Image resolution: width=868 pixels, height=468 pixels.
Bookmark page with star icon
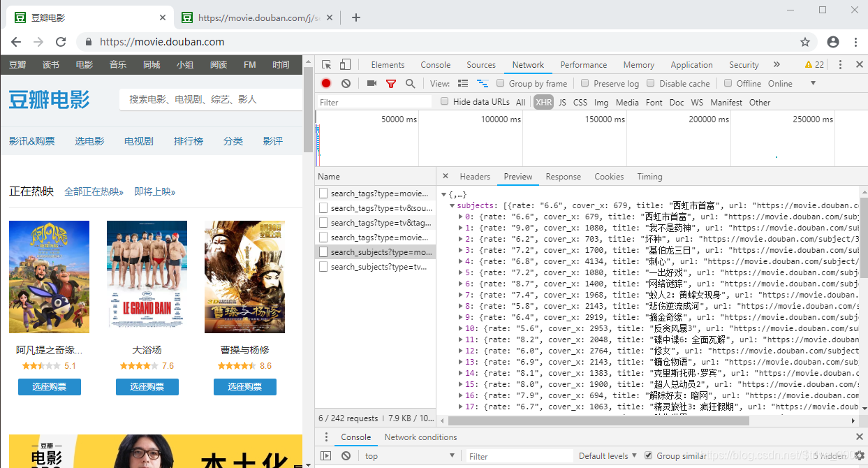click(x=805, y=42)
